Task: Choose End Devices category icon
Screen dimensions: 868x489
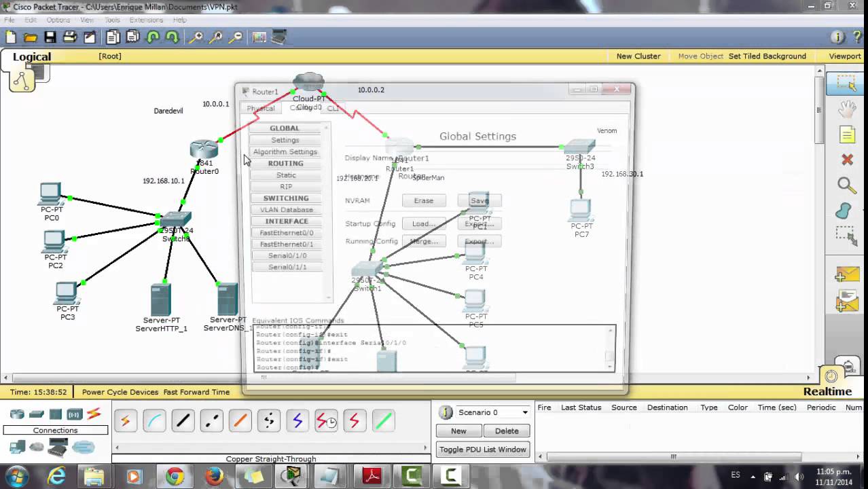Action: 17,447
